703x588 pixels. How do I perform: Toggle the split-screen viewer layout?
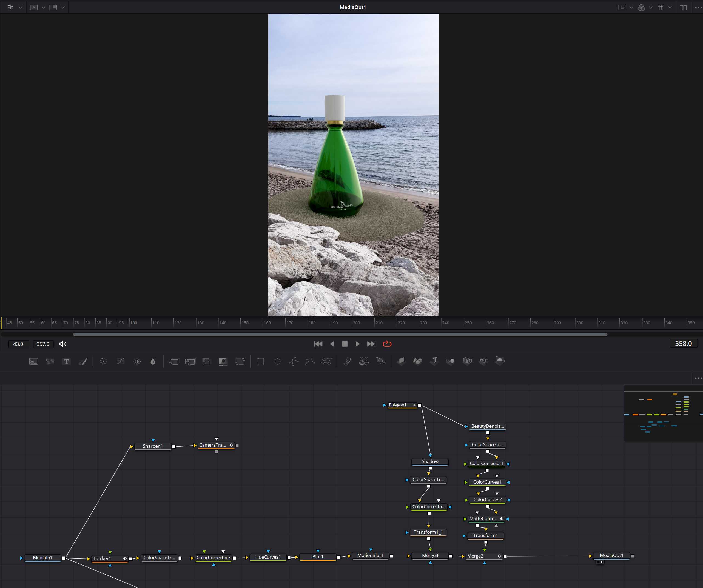(x=683, y=7)
